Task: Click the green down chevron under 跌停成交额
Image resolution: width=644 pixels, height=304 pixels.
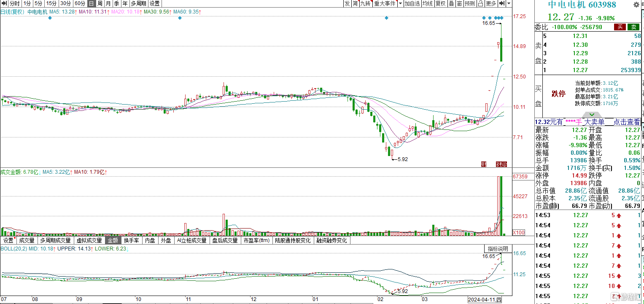Action: click(591, 114)
